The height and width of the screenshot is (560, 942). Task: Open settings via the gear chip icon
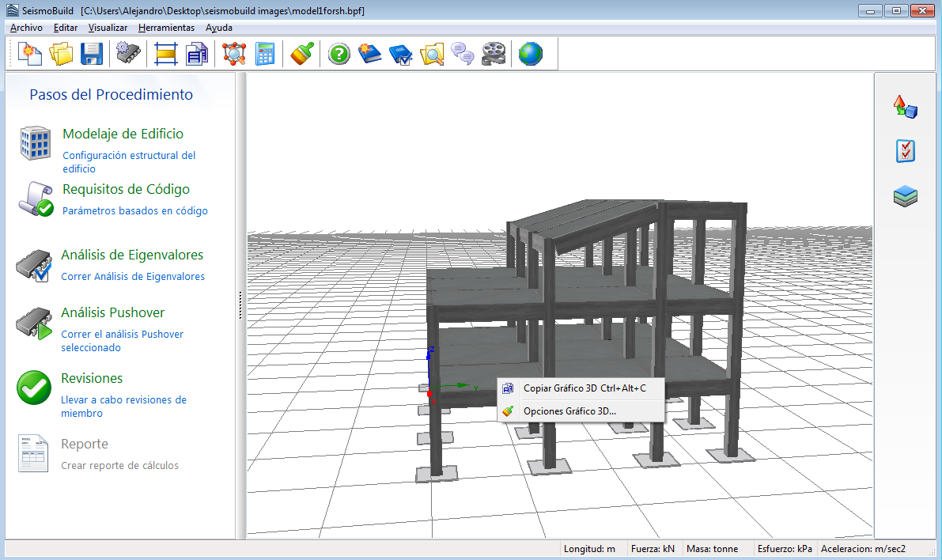pos(127,54)
